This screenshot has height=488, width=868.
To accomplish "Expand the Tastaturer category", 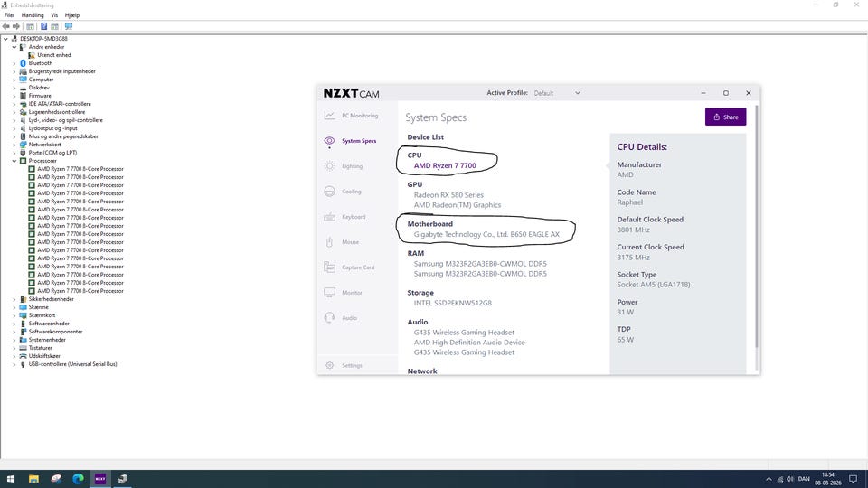I will pyautogui.click(x=14, y=348).
